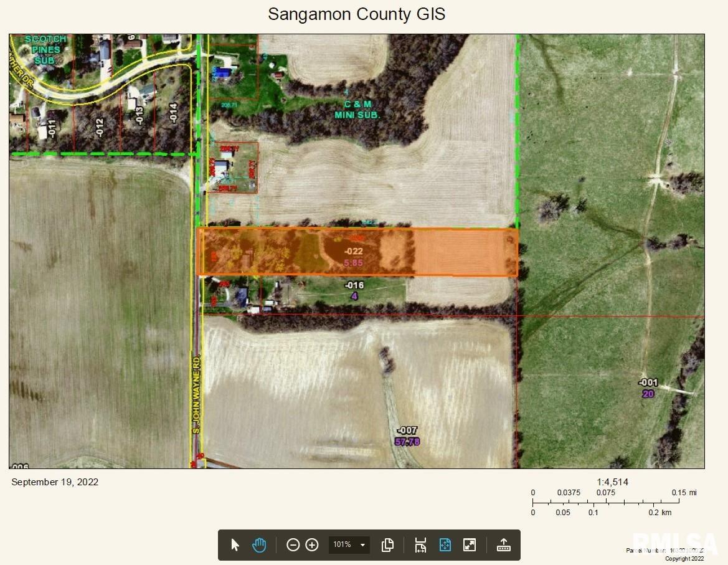
Task: Click the 0.2 km scale label
Action: pos(659,513)
